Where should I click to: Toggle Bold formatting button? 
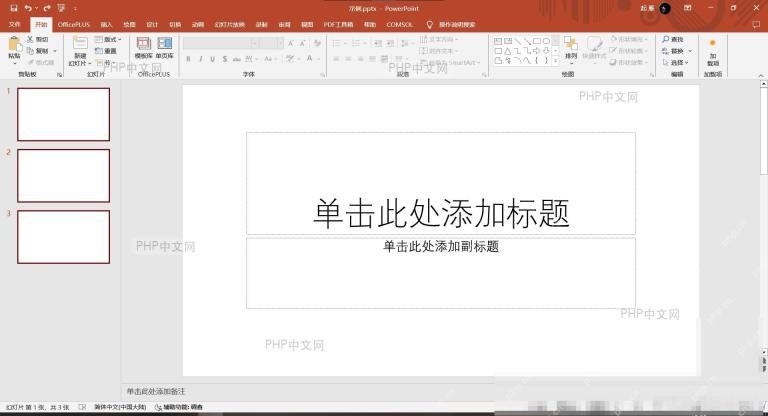click(189, 59)
